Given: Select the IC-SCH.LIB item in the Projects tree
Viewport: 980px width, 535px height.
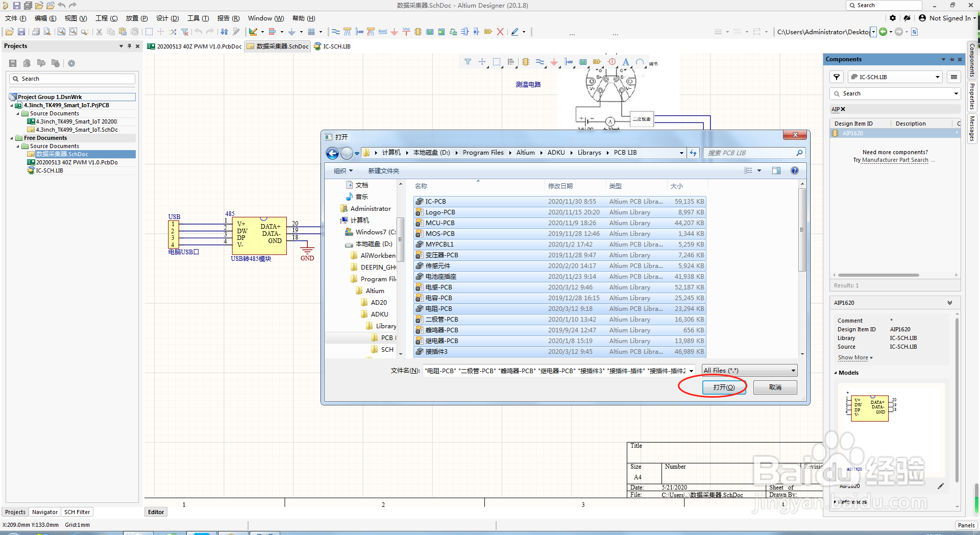Looking at the screenshot, I should click(x=50, y=171).
